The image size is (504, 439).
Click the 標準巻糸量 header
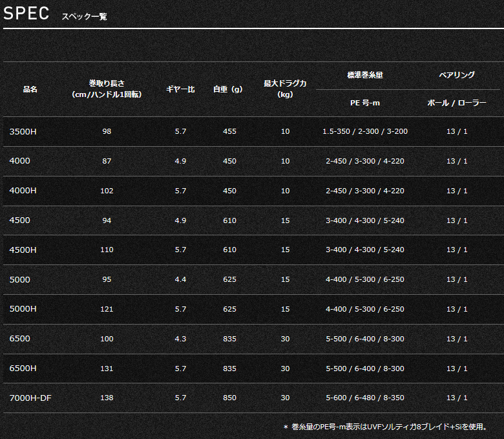coord(365,75)
